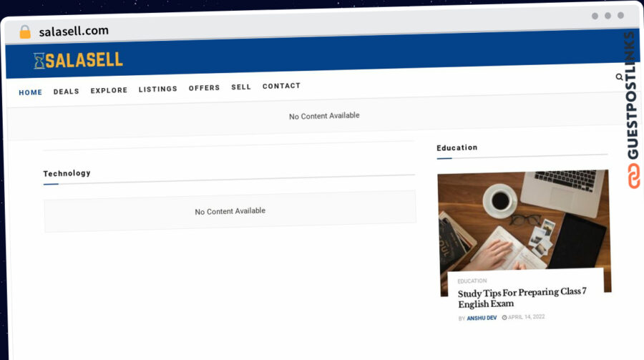644x360 pixels.
Task: Click the April 14, 2022 post date
Action: 526,317
